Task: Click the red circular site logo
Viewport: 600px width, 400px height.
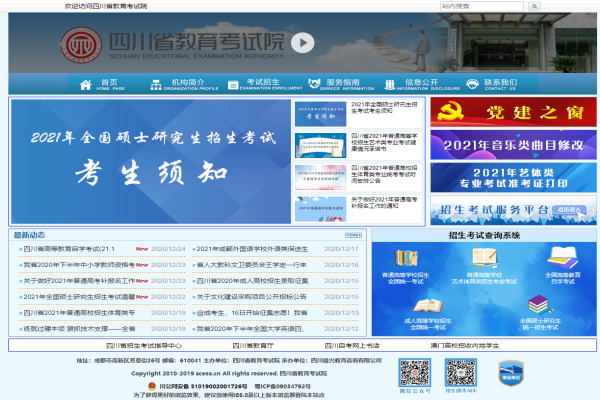Action: [x=81, y=45]
